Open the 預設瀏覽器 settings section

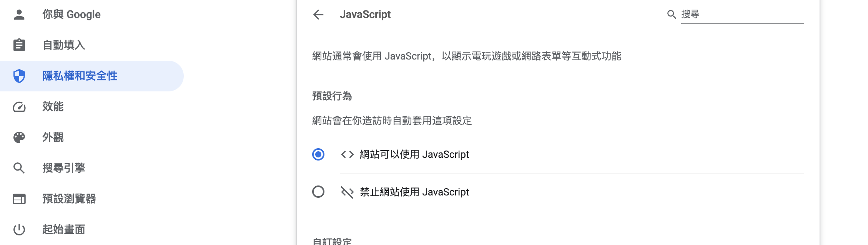(x=69, y=199)
